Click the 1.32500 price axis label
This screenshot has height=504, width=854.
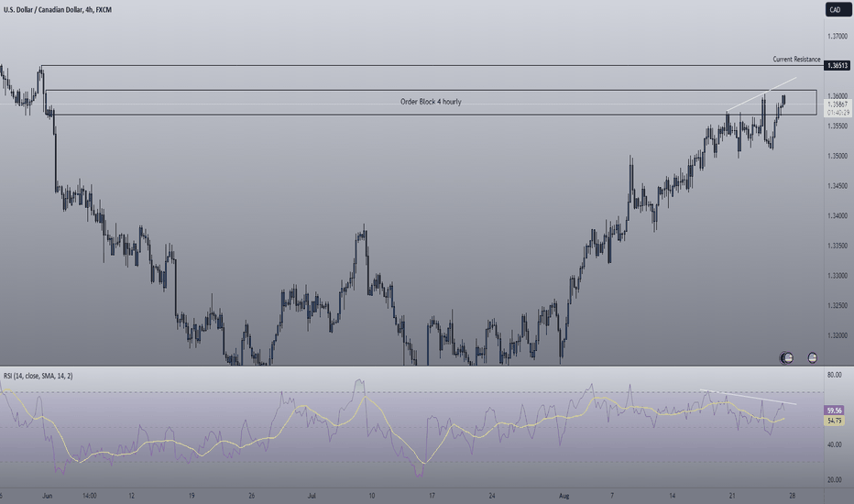pyautogui.click(x=838, y=306)
